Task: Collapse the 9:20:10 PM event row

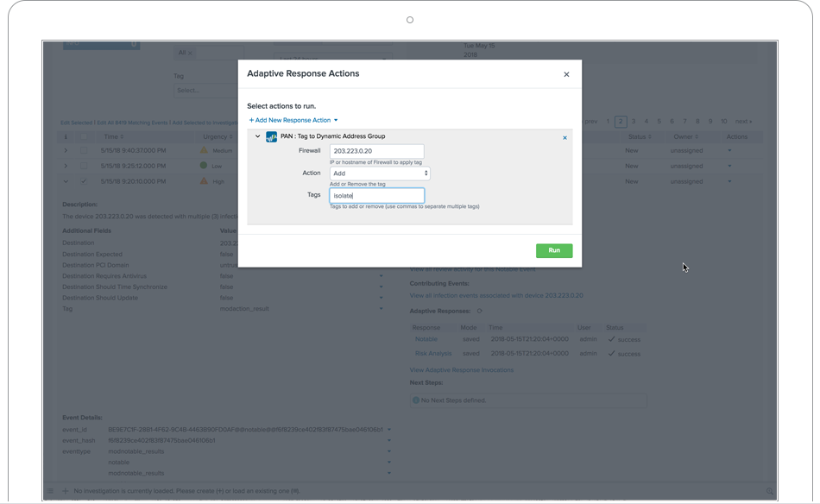Action: point(66,181)
